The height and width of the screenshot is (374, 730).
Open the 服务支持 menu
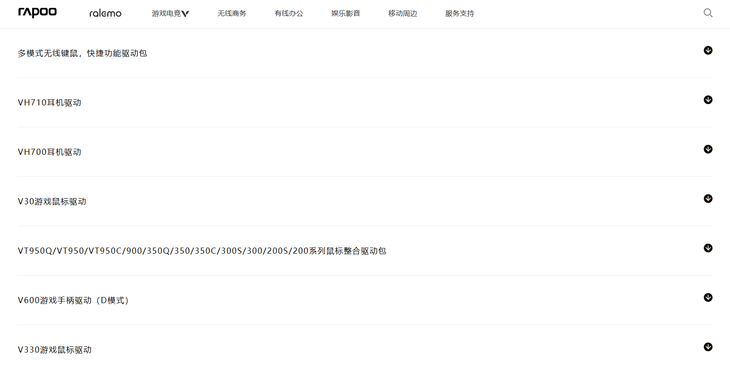(460, 14)
